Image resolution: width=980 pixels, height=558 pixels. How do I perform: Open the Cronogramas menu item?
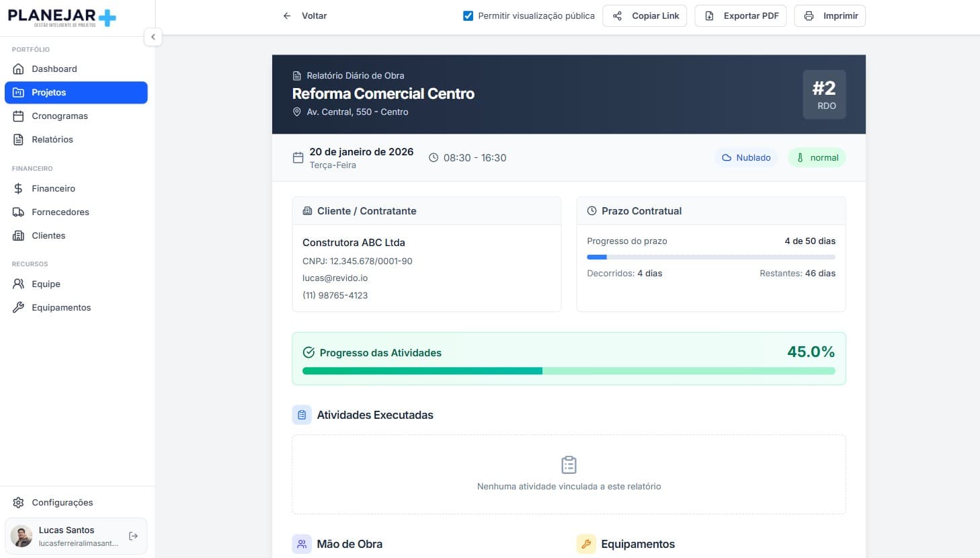59,116
